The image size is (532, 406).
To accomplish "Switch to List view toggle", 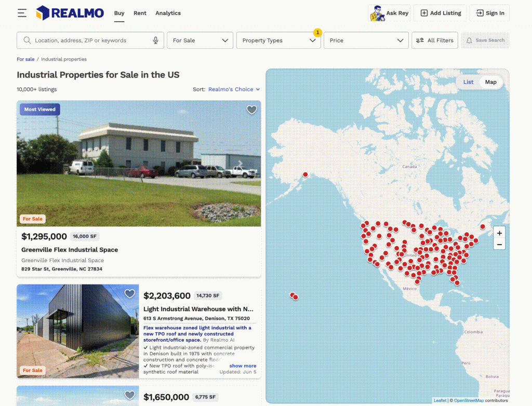I will [x=468, y=82].
